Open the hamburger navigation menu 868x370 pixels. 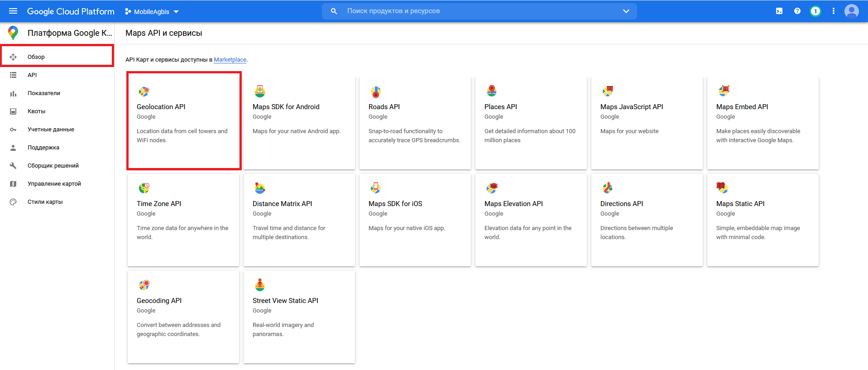point(13,11)
